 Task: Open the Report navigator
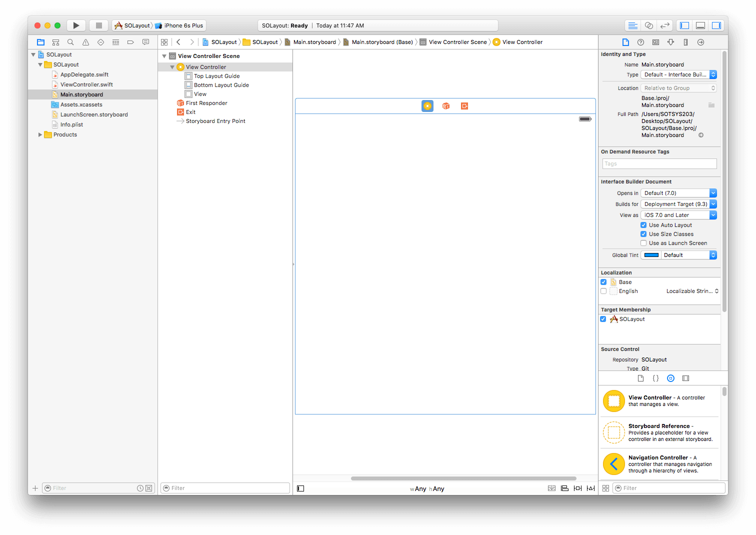point(145,42)
